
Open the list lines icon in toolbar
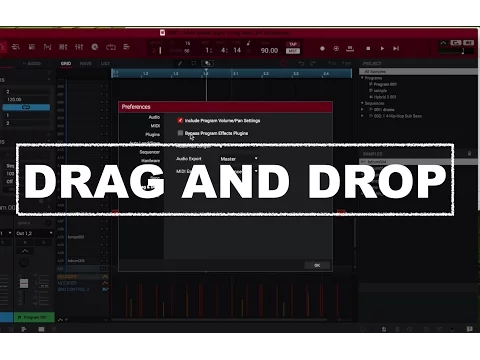click(126, 47)
